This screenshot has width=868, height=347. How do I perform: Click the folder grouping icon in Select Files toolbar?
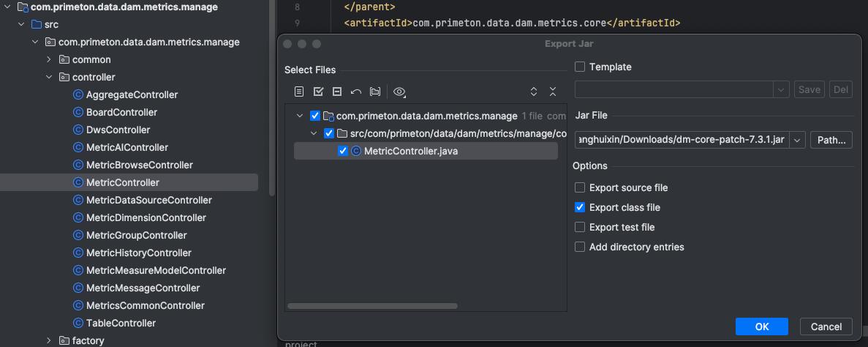(x=375, y=92)
